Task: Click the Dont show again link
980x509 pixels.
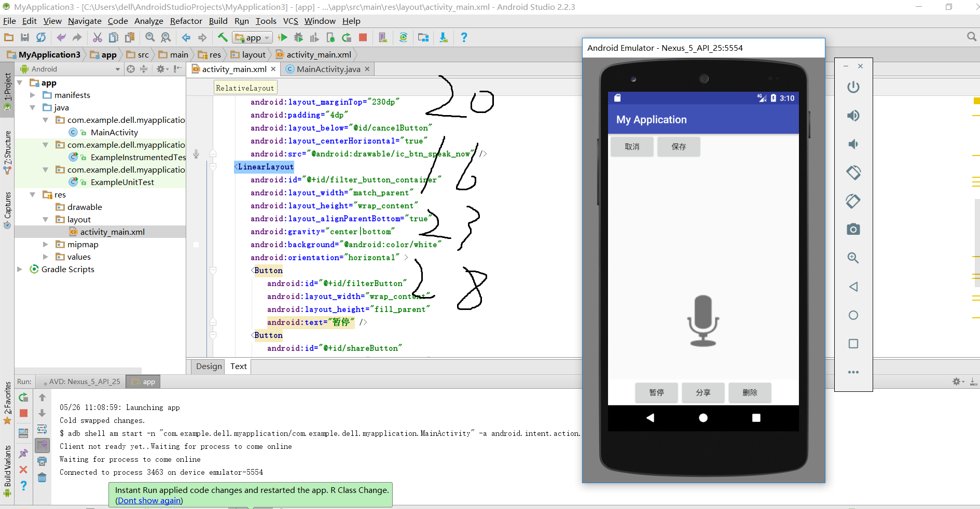Action: [149, 500]
